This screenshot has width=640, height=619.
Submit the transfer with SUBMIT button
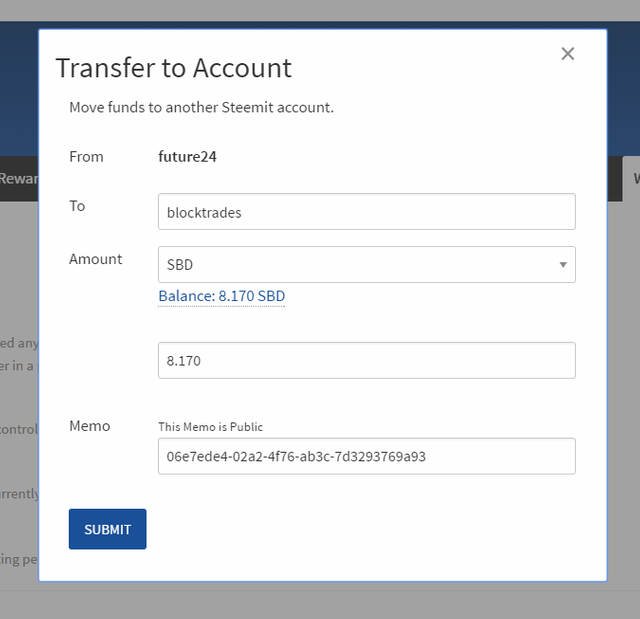click(107, 529)
